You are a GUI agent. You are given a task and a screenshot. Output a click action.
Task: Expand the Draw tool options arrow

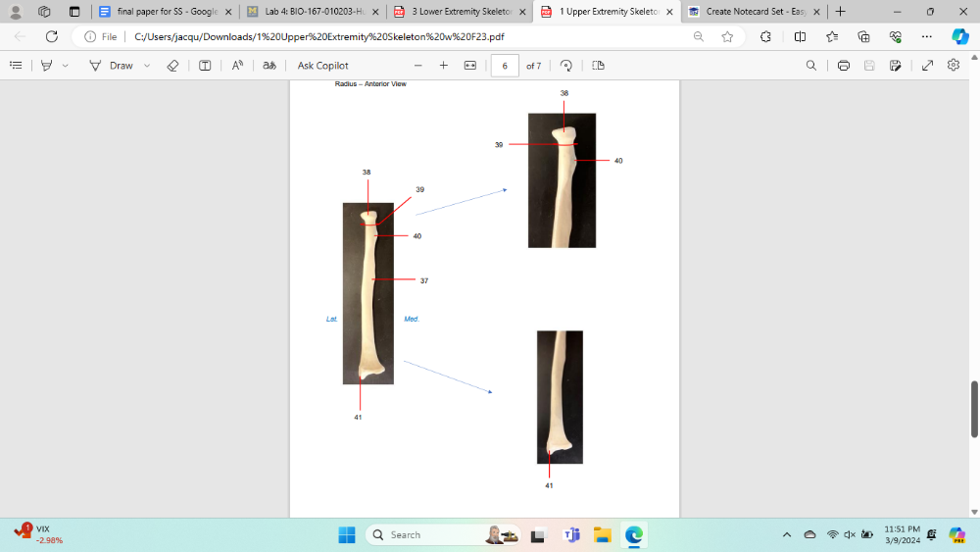(x=147, y=66)
